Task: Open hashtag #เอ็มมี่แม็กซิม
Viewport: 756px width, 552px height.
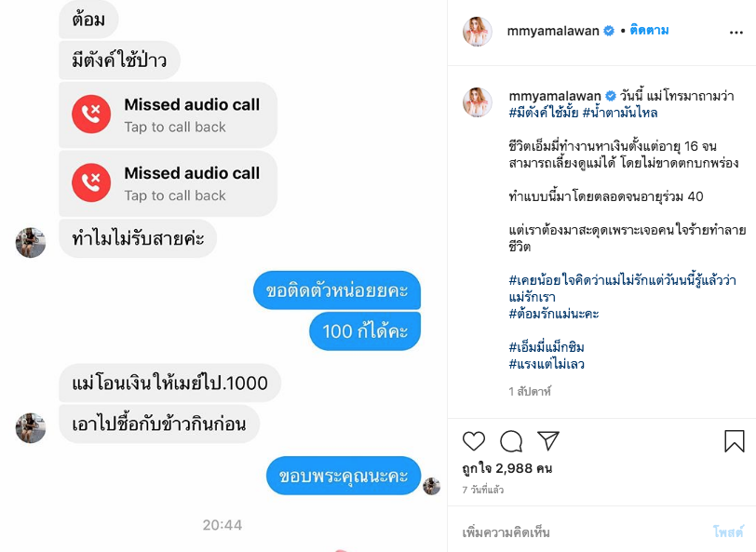Action: click(547, 347)
